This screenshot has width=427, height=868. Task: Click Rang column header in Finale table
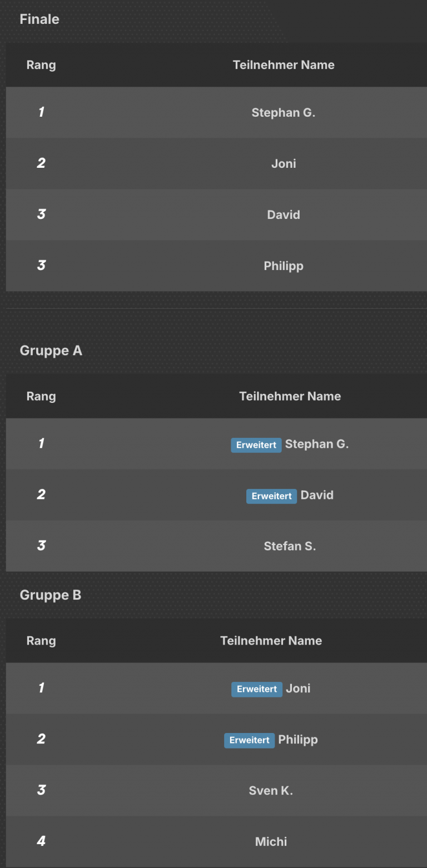tap(41, 65)
